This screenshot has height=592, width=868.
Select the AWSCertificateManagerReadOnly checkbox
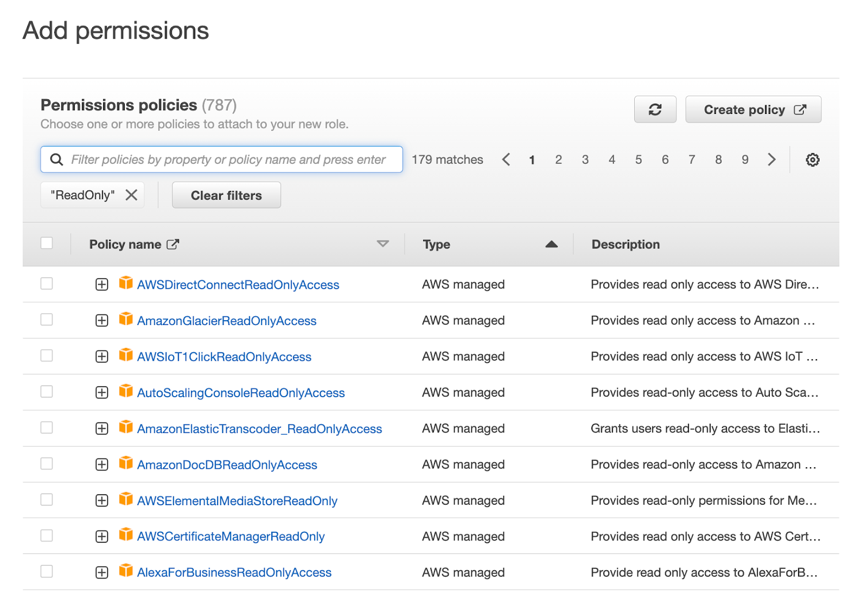(47, 536)
